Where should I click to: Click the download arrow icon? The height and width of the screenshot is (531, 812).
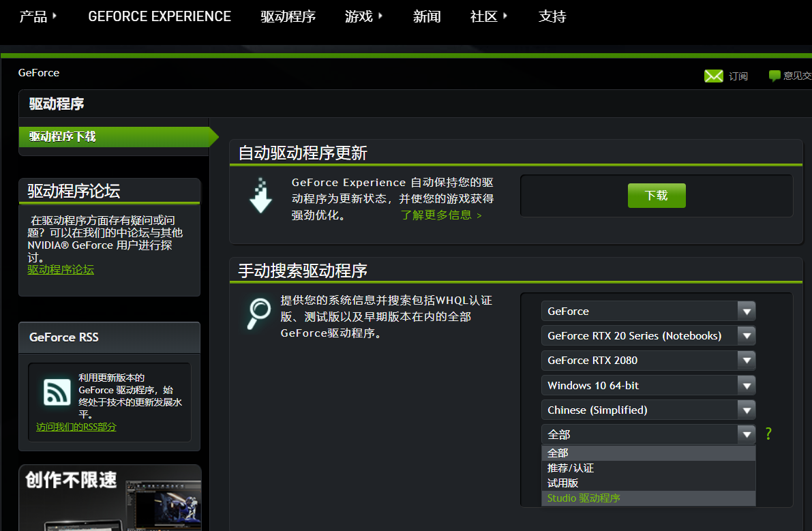coord(260,196)
